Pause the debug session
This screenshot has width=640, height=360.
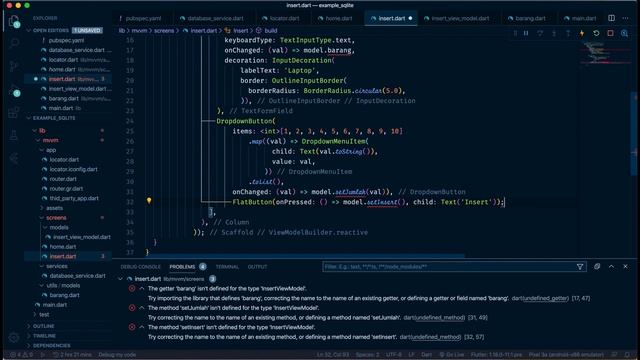[x=526, y=33]
